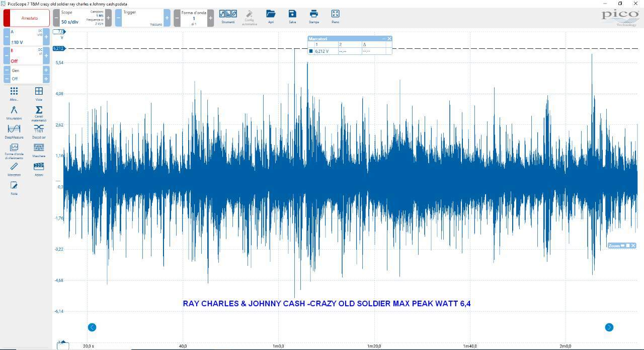Click the Salva save icon
Viewport: 644px width, 350px height.
292,17
